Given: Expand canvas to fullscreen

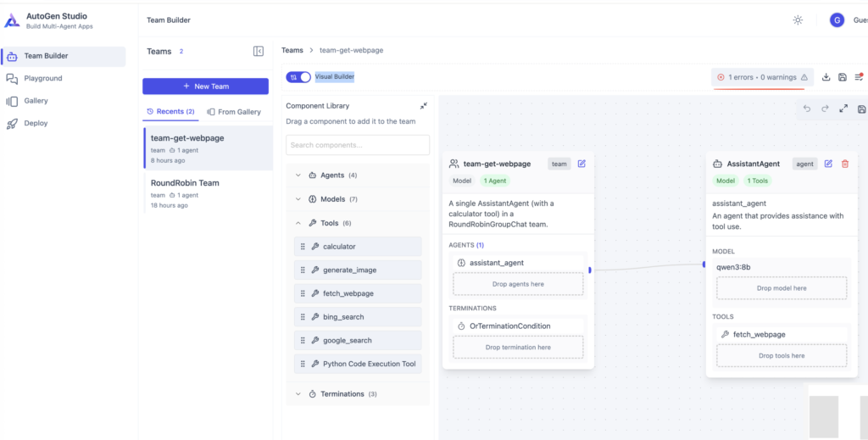Looking at the screenshot, I should [x=843, y=109].
